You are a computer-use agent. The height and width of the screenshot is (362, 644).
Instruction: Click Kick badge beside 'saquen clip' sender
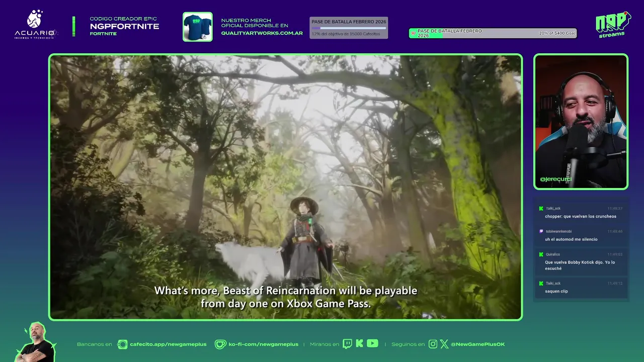(x=541, y=283)
